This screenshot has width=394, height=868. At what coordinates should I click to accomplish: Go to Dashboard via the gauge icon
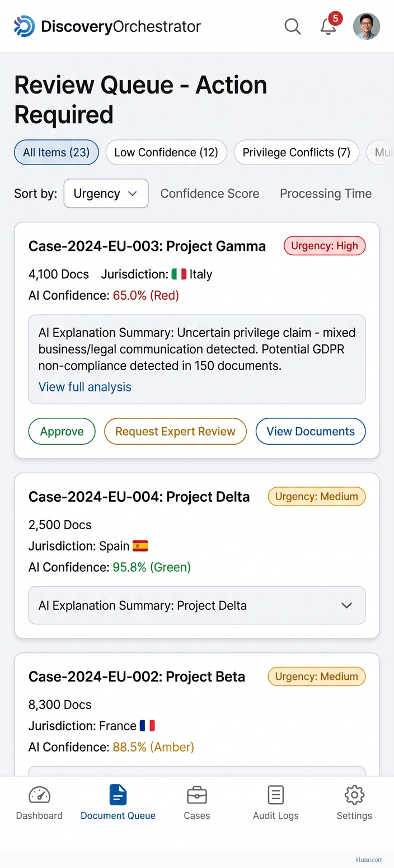point(39,795)
